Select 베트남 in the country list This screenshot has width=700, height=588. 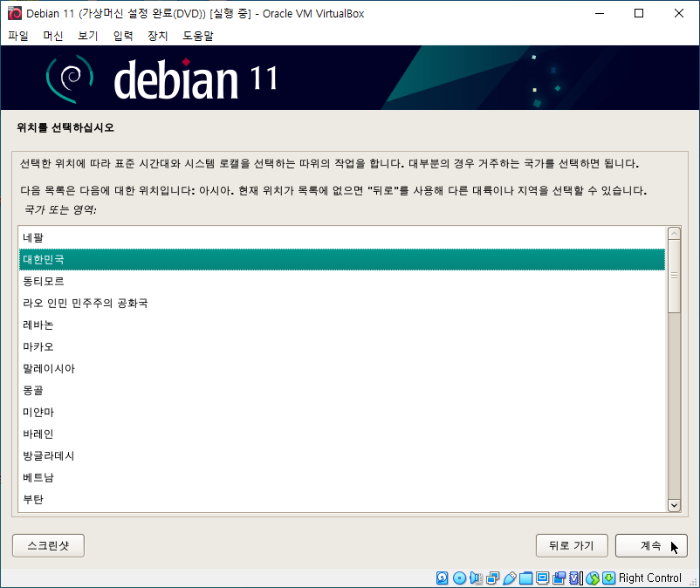(x=342, y=478)
